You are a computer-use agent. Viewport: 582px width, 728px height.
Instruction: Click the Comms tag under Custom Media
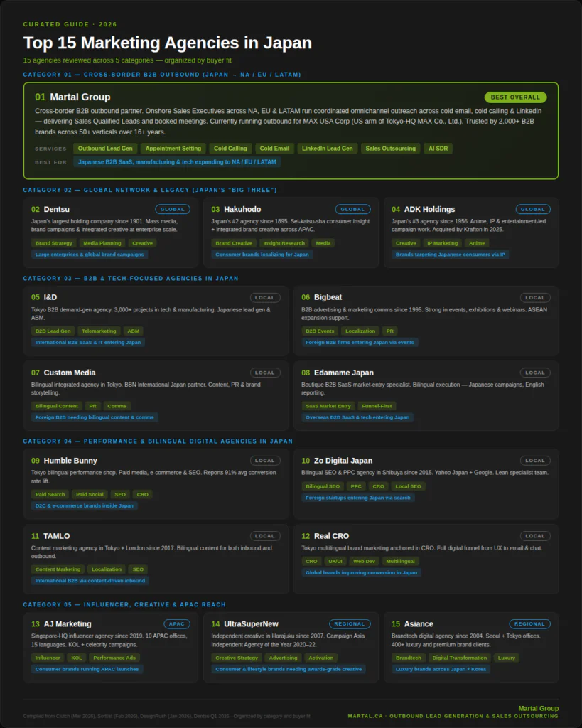(117, 406)
